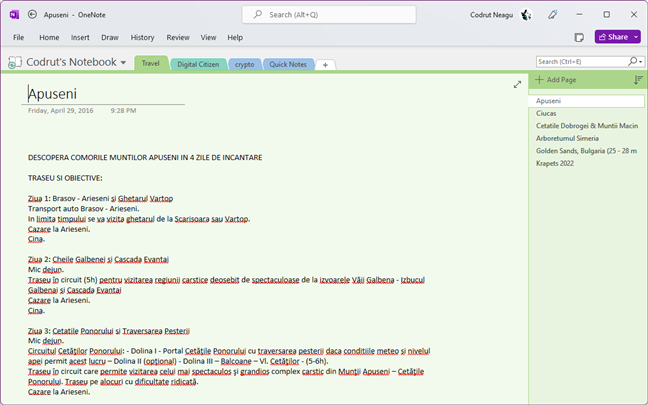Open the Draw ribbon tab
Viewport: 648px width, 405px height.
click(110, 38)
